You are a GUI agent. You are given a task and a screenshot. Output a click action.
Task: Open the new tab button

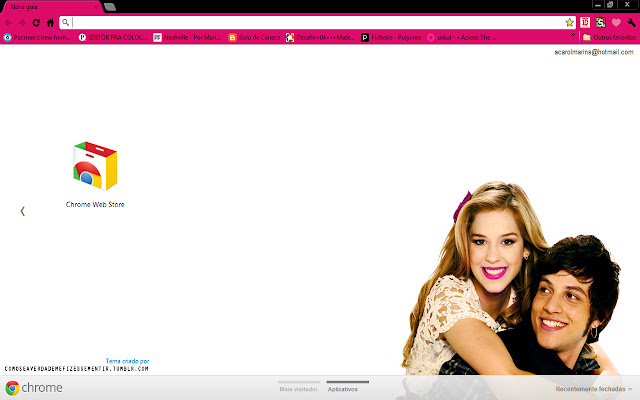(109, 7)
